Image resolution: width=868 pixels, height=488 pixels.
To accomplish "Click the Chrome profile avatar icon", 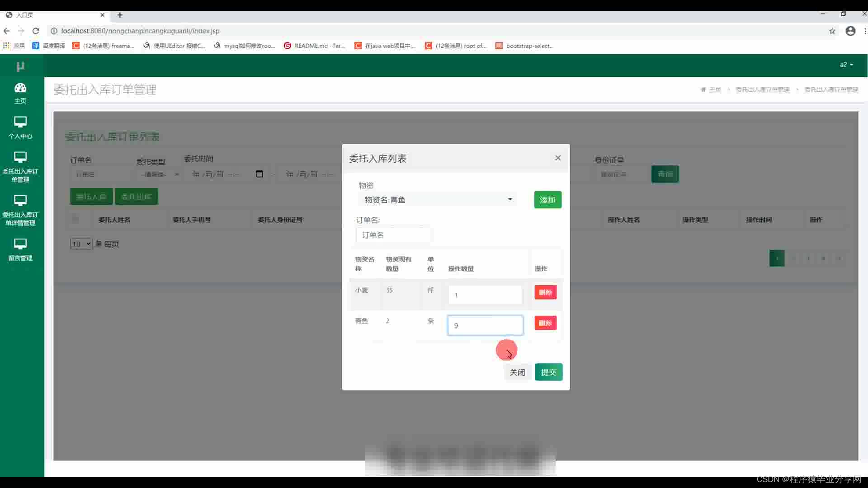I will click(850, 31).
